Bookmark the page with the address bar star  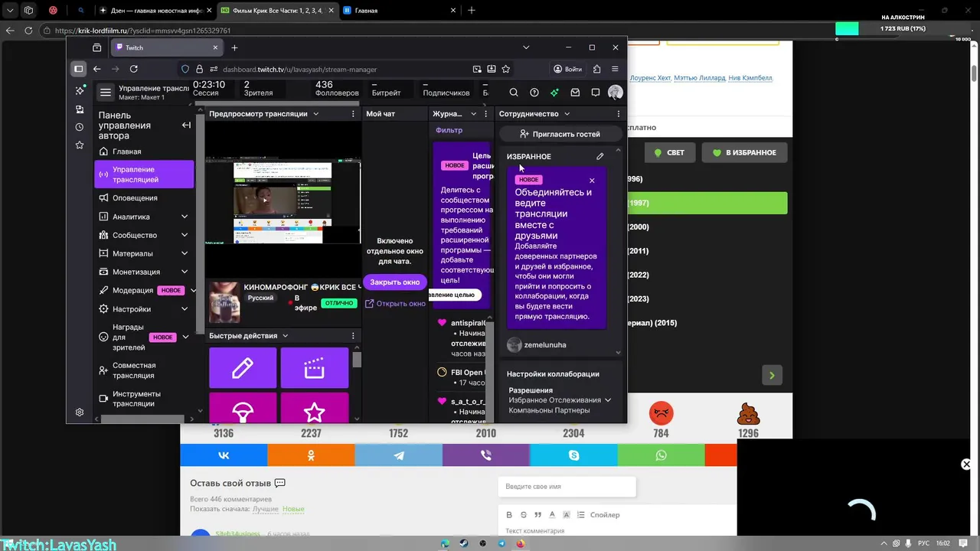click(506, 69)
